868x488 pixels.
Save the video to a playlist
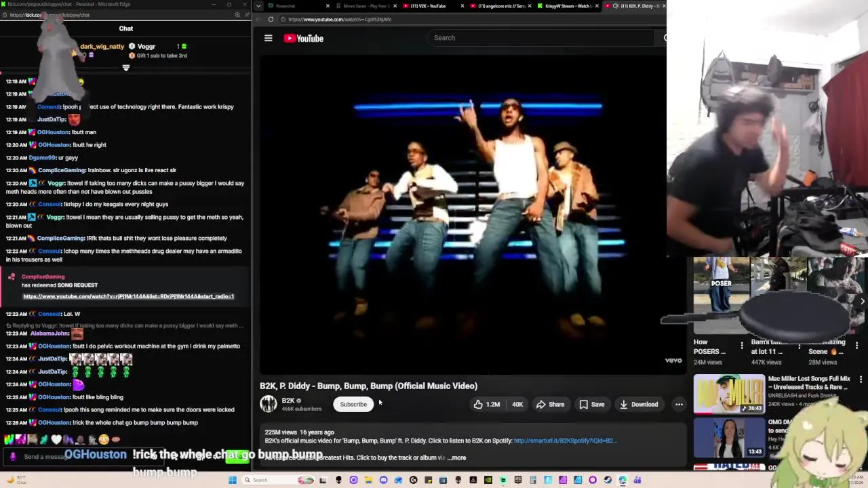[591, 404]
